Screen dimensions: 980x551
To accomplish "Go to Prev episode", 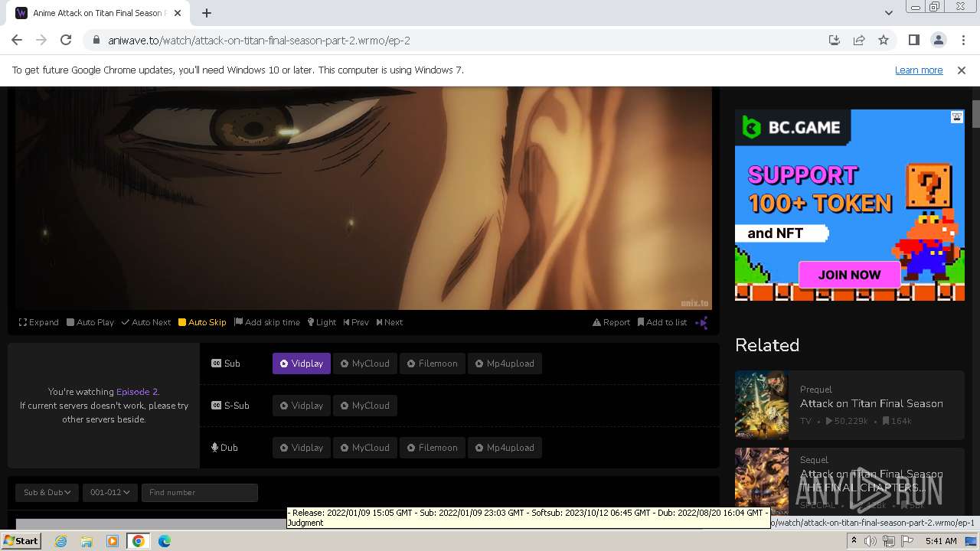I will click(356, 322).
